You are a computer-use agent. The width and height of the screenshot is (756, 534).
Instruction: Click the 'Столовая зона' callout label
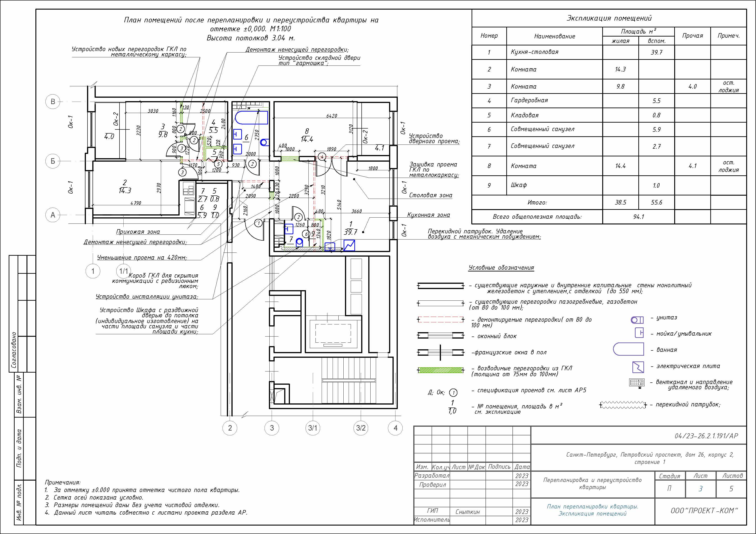(430, 195)
